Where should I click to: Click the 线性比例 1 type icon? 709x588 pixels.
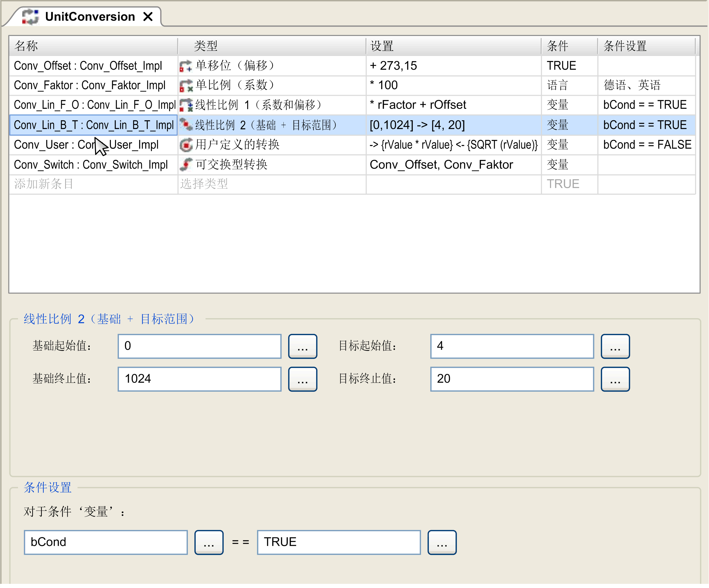(x=185, y=105)
